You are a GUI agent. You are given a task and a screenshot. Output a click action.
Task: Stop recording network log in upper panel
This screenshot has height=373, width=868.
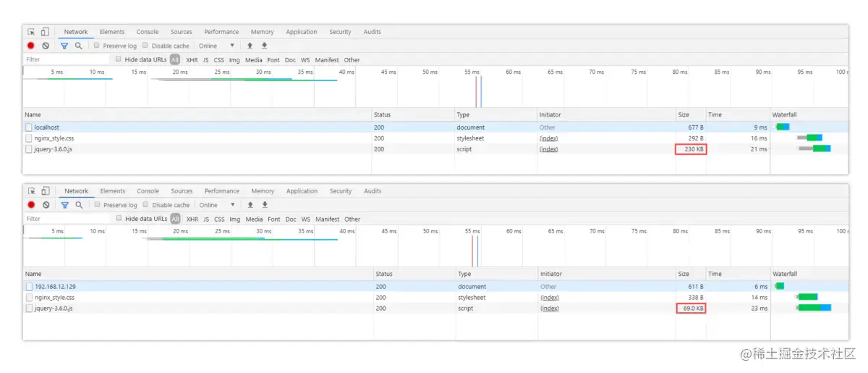[31, 46]
